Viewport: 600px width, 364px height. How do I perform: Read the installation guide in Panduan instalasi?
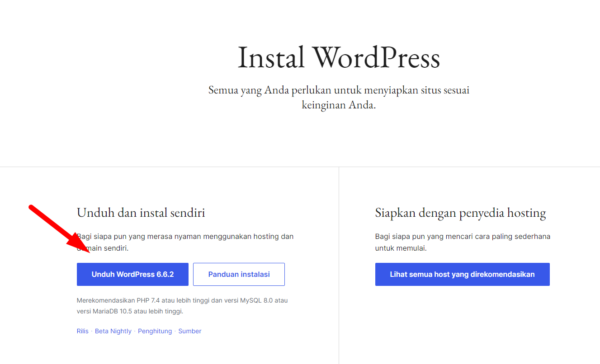pos(239,274)
